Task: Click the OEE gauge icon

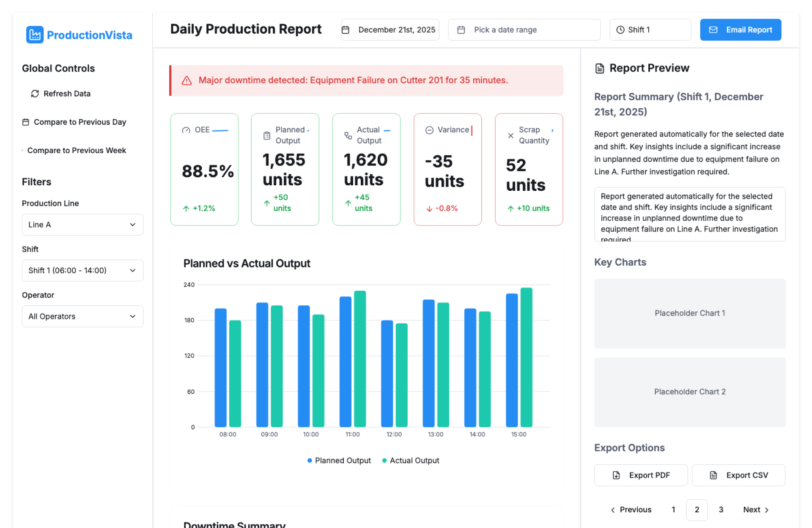Action: pyautogui.click(x=186, y=130)
